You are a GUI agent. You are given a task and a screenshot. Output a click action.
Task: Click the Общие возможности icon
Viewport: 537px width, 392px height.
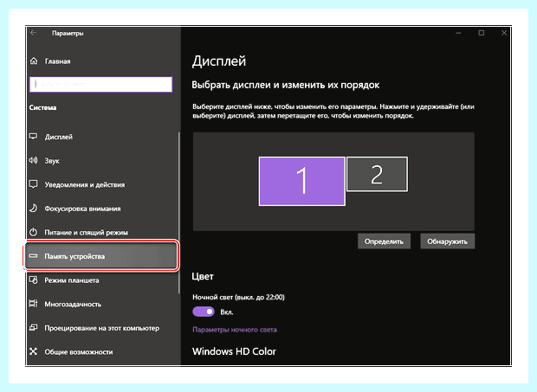coord(33,351)
